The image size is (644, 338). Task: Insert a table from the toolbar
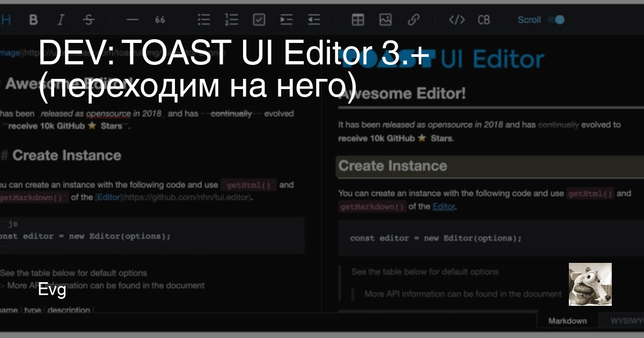click(357, 19)
